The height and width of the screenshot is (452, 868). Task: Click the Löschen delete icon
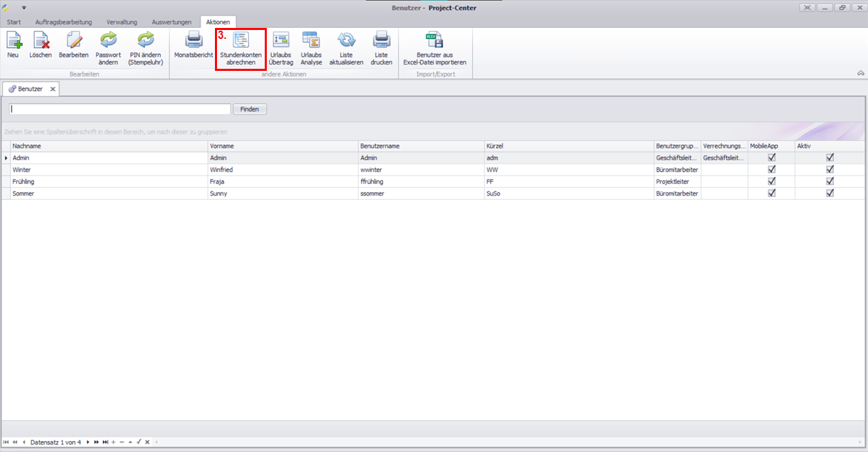tap(40, 41)
